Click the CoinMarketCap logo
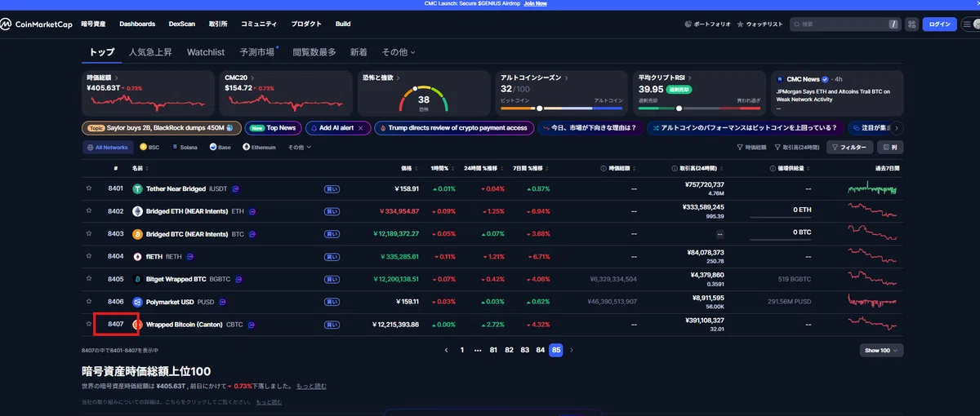This screenshot has width=980, height=416. 35,24
